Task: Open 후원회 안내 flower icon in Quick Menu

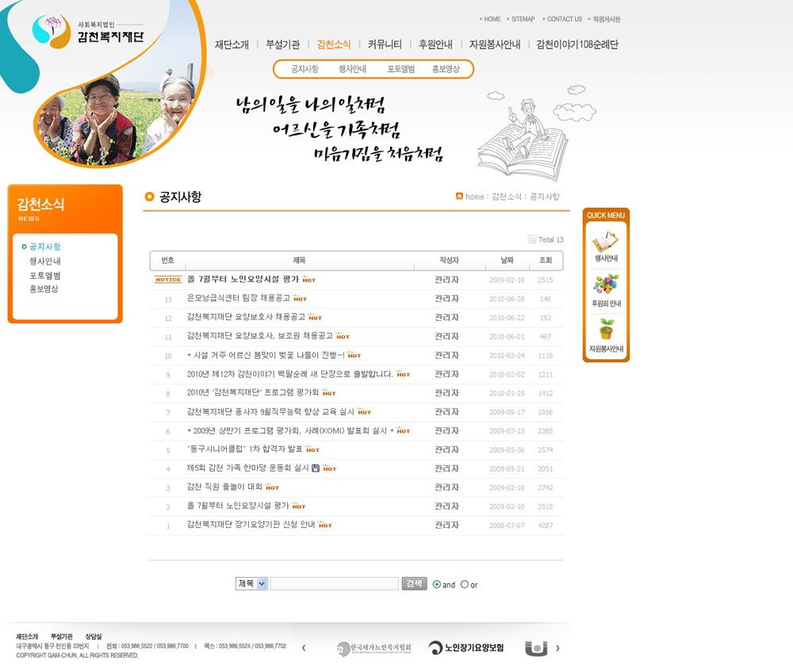Action: 606,286
